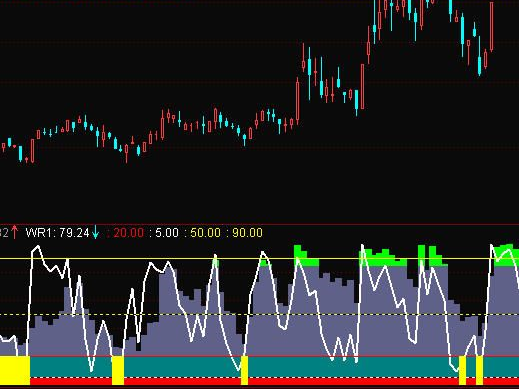
Task: Click the yellow 90.00 parameter value
Action: point(247,233)
